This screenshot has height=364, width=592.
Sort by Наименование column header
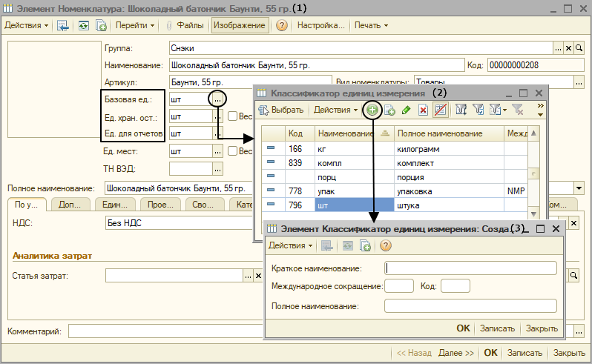point(353,133)
